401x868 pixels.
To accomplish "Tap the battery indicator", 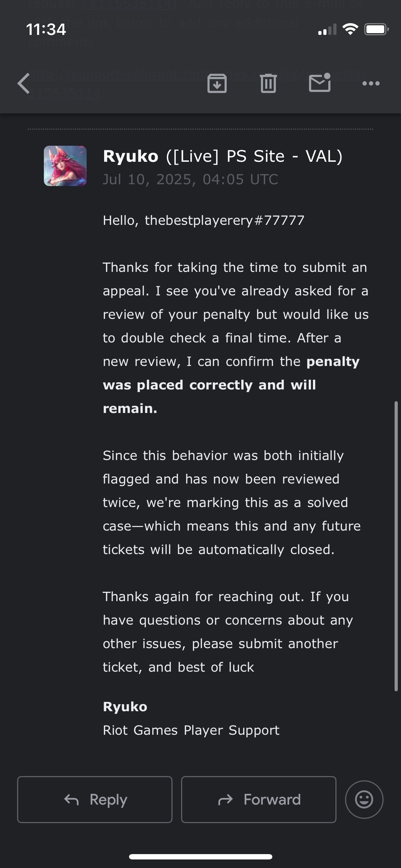I will tap(376, 29).
